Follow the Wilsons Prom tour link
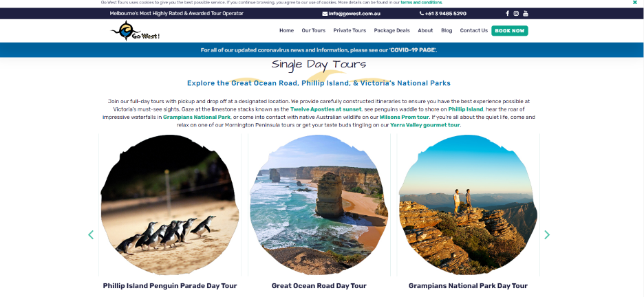Screen dimensions: 644x297 [404, 117]
